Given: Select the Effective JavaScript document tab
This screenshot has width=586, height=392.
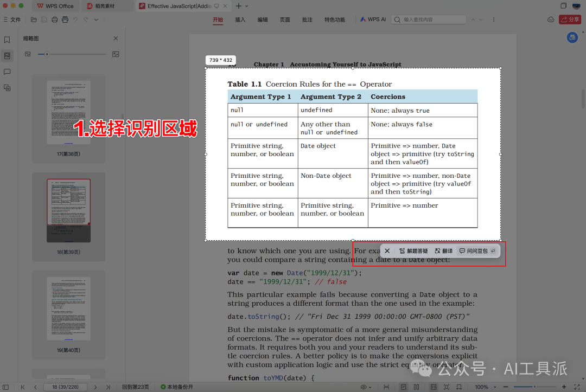Looking at the screenshot, I should [x=180, y=6].
